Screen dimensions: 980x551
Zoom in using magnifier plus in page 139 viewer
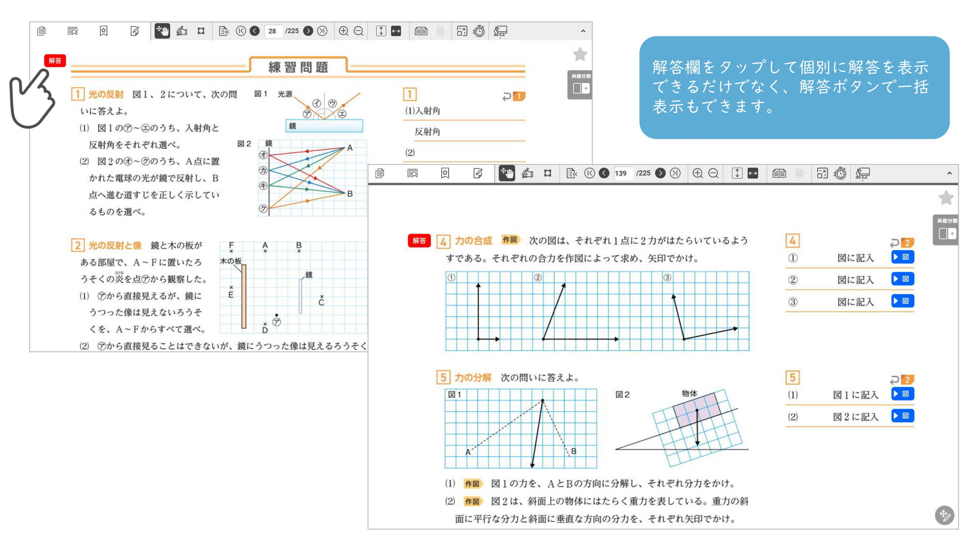tap(697, 173)
